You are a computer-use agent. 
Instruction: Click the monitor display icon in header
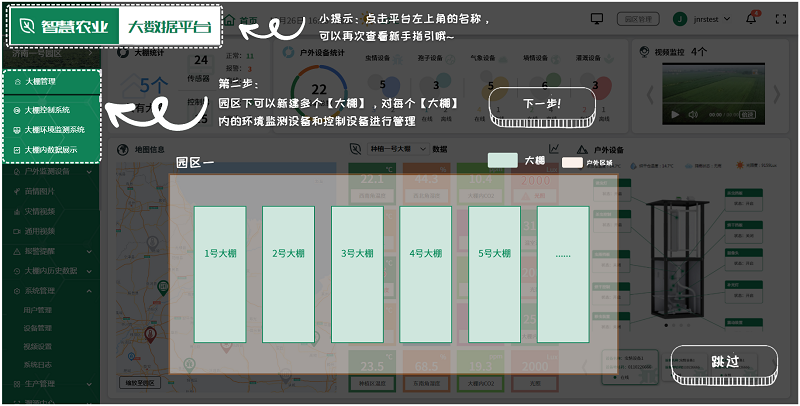coord(598,18)
